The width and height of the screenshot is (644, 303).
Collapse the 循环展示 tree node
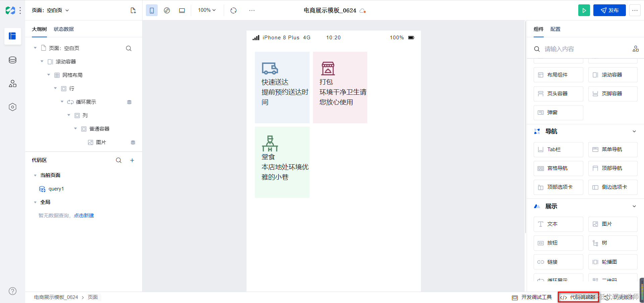click(x=62, y=102)
